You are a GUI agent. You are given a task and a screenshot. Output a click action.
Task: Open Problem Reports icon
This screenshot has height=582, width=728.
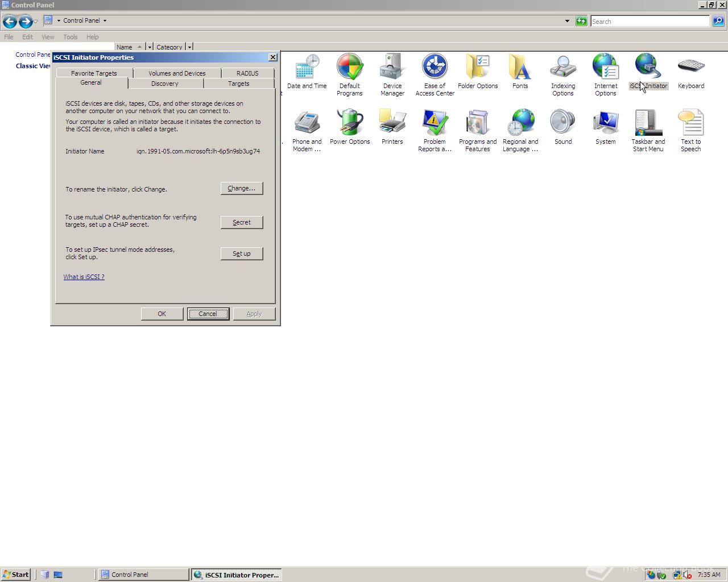[x=435, y=131]
